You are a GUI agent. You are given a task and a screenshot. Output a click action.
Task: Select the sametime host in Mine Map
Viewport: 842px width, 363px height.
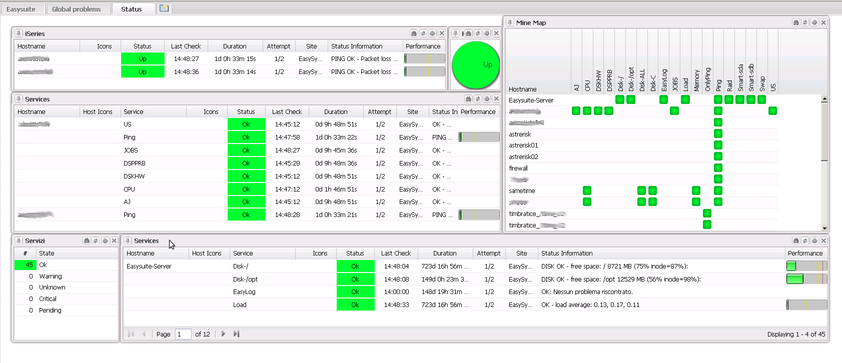pos(522,191)
